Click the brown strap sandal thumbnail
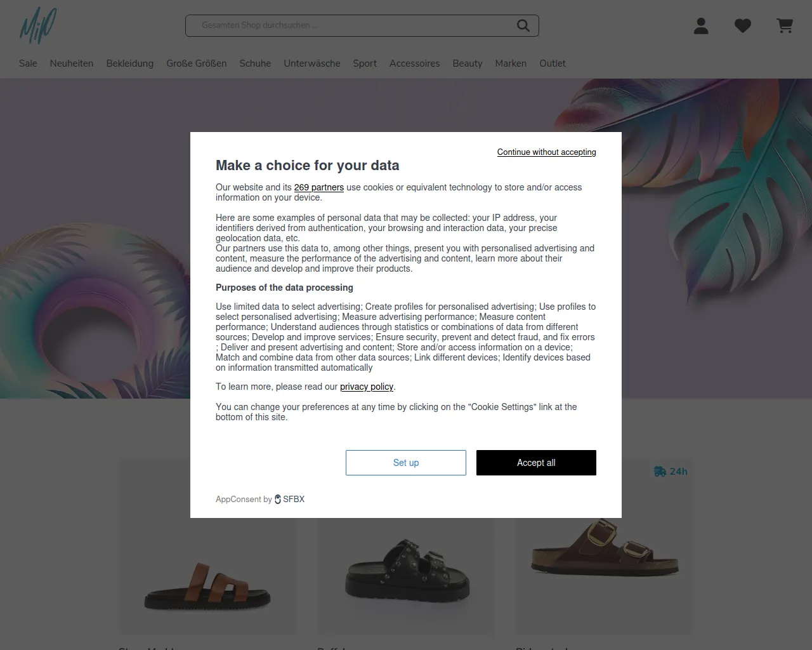812x650 pixels. point(207,584)
